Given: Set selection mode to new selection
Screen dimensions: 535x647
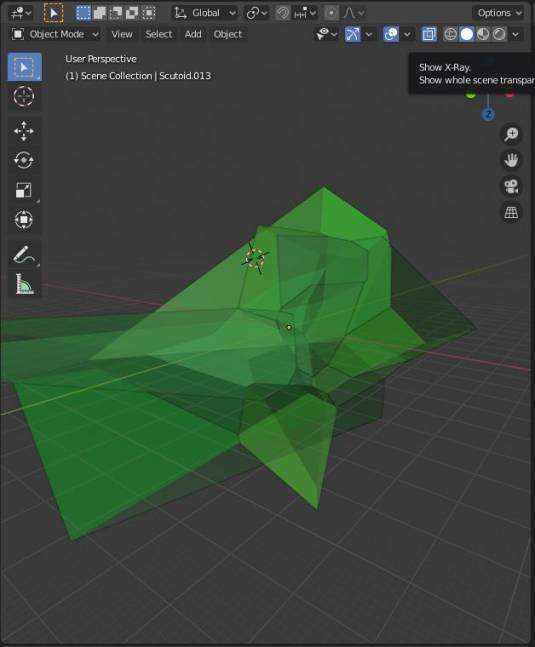Looking at the screenshot, I should [x=83, y=13].
